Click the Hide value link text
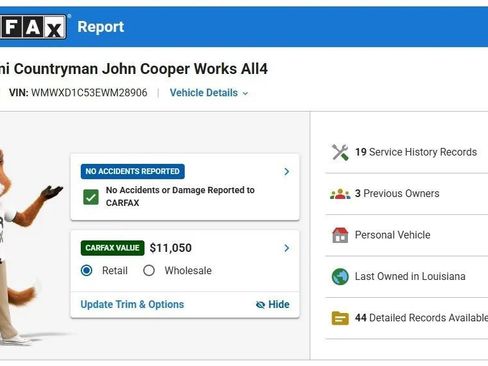The image size is (488, 366). click(279, 304)
